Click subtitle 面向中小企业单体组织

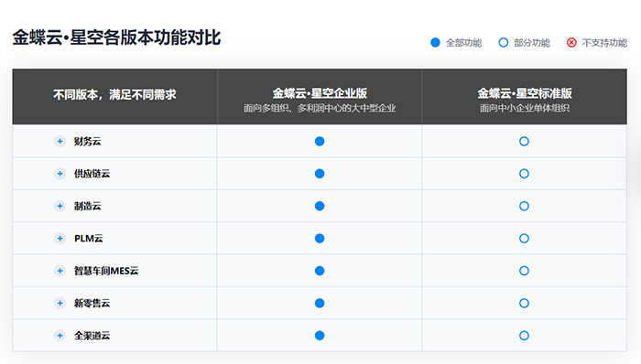[525, 108]
